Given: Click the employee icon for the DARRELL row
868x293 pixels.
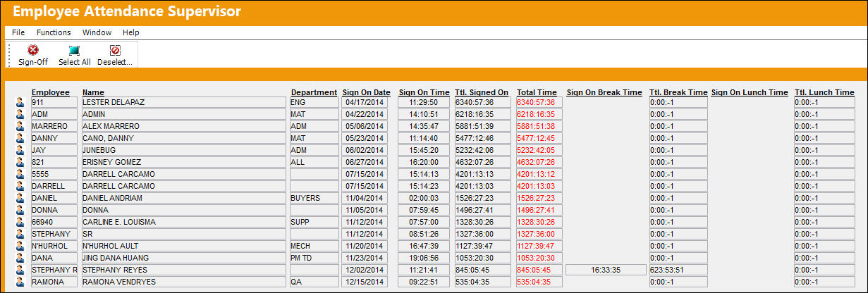Looking at the screenshot, I should pos(20,186).
